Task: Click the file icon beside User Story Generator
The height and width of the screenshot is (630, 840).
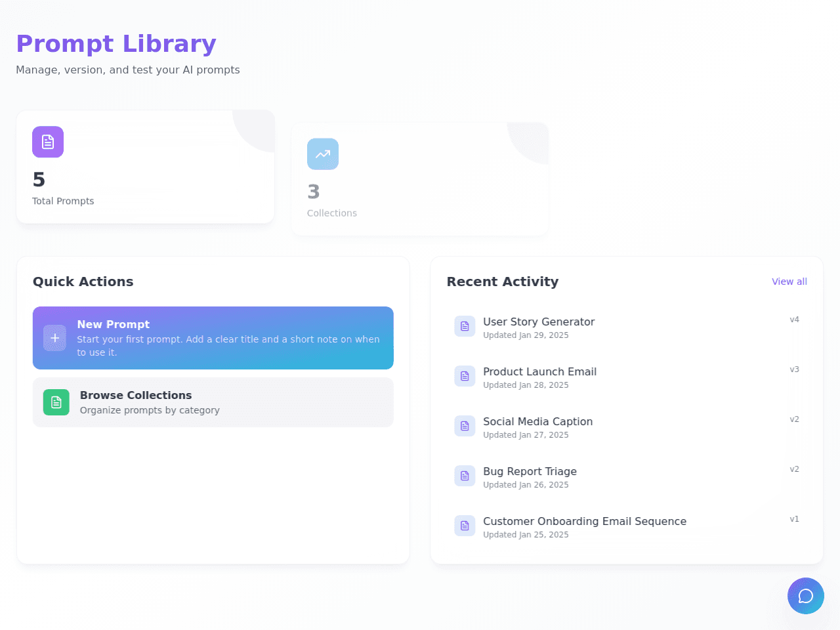Action: [465, 326]
